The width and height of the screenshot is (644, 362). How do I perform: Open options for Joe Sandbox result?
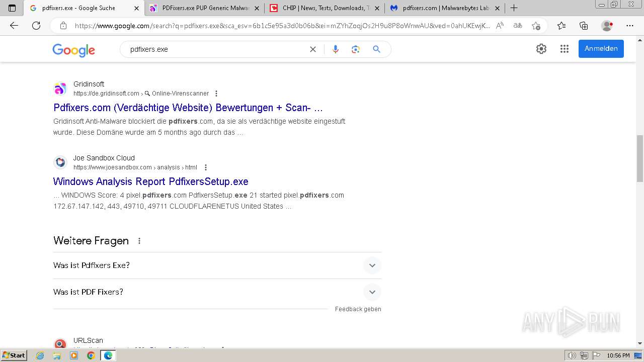point(205,167)
